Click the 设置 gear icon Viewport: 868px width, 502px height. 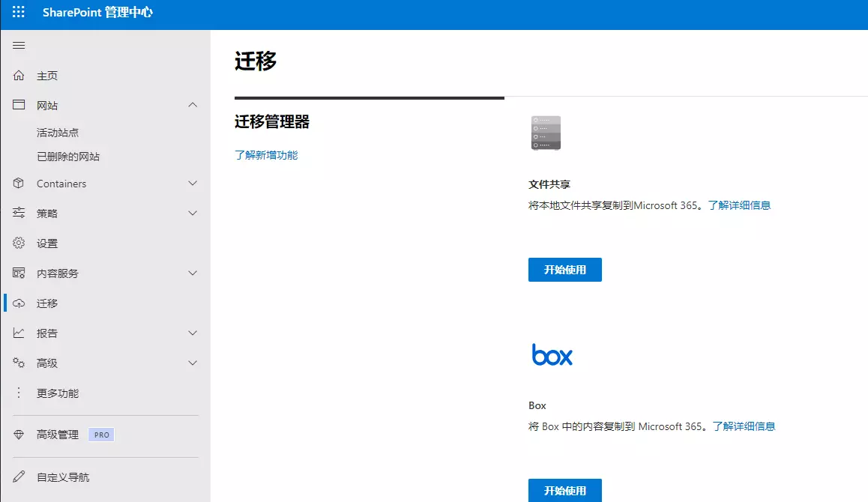pyautogui.click(x=19, y=243)
